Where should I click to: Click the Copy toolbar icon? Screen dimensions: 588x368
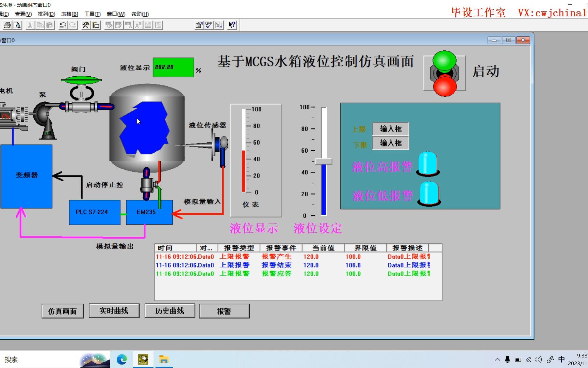pyautogui.click(x=40, y=25)
